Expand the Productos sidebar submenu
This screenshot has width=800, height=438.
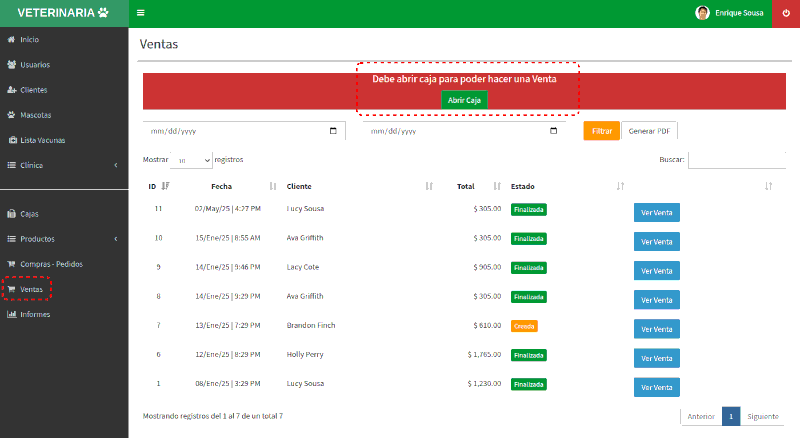coord(64,239)
